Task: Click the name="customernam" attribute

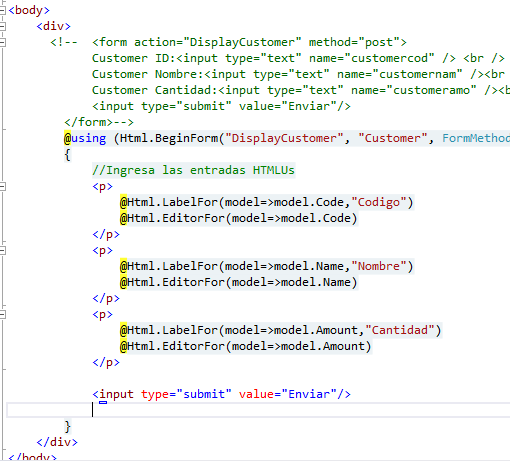Action: pos(400,74)
